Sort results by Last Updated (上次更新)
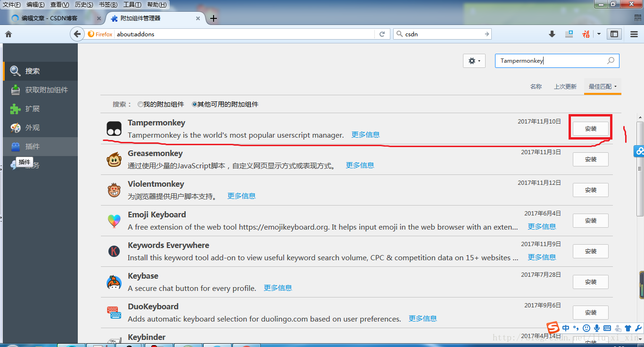 565,87
